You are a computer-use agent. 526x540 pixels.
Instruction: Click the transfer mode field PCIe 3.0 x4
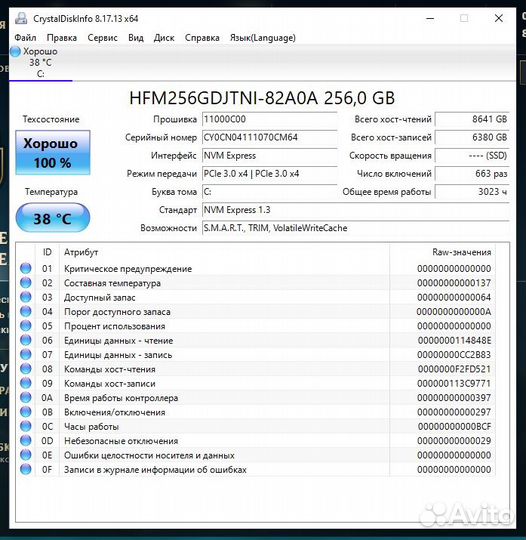coord(269,174)
